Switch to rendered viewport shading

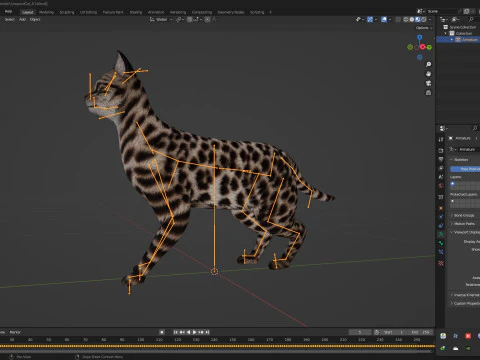424,20
